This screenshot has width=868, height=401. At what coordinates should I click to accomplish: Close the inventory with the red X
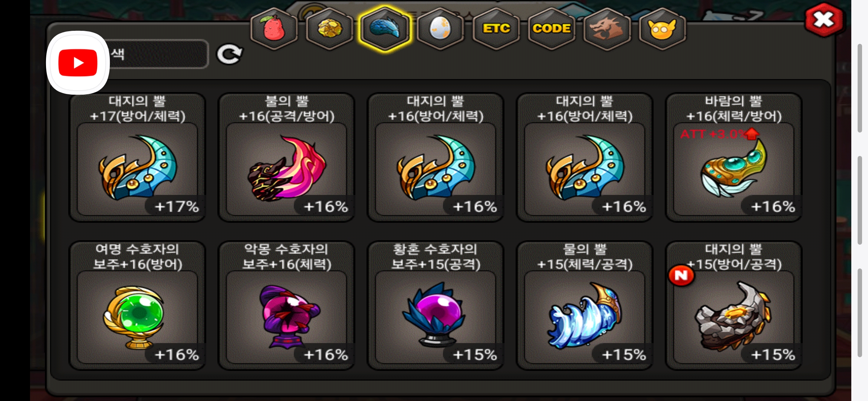point(823,20)
